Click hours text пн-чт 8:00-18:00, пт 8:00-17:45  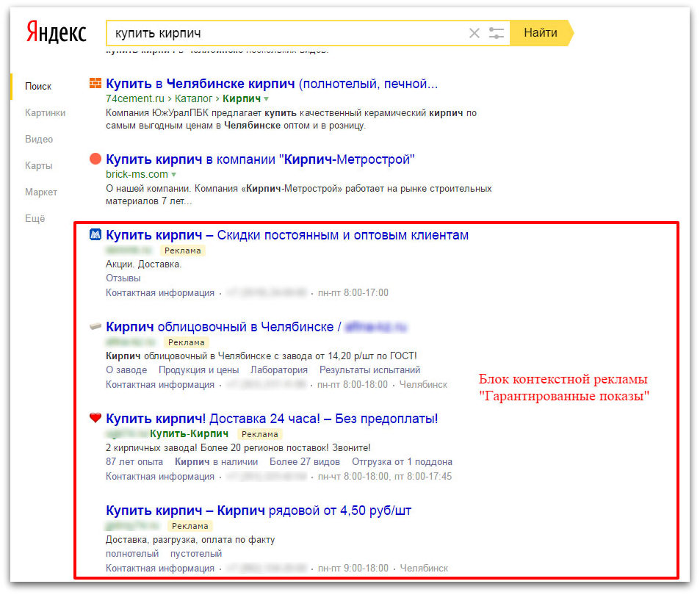point(384,476)
